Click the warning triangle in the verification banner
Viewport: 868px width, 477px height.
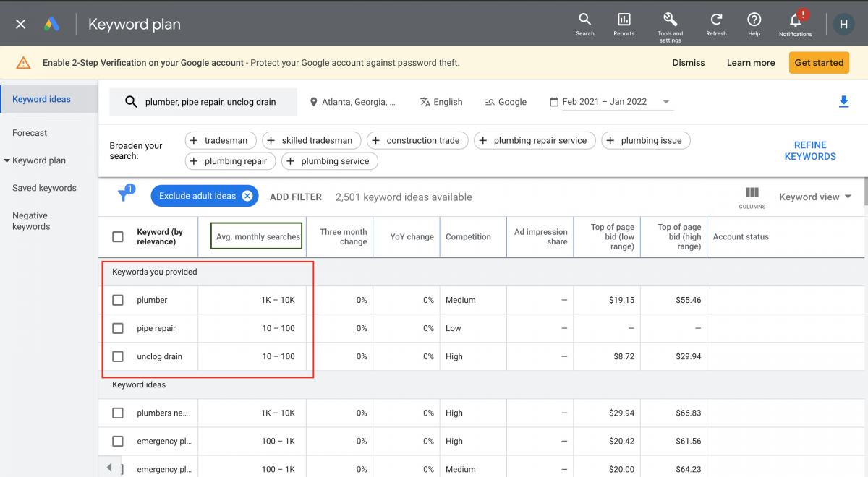[x=23, y=63]
